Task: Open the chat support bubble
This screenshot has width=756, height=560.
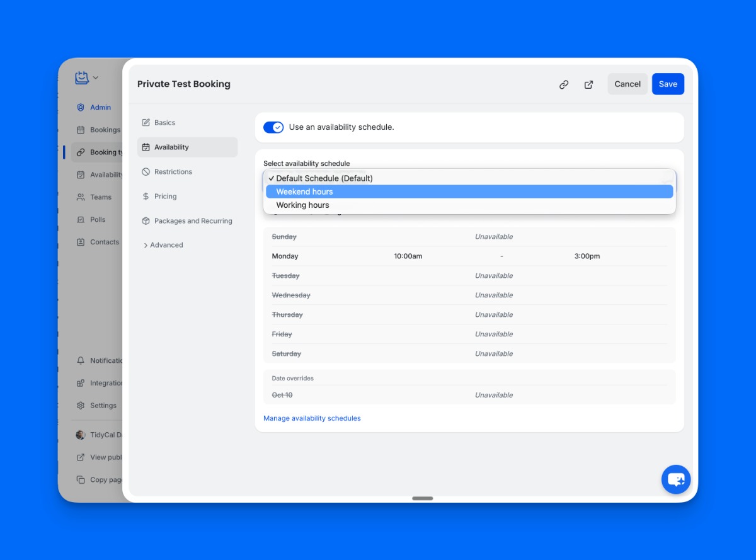Action: (676, 480)
